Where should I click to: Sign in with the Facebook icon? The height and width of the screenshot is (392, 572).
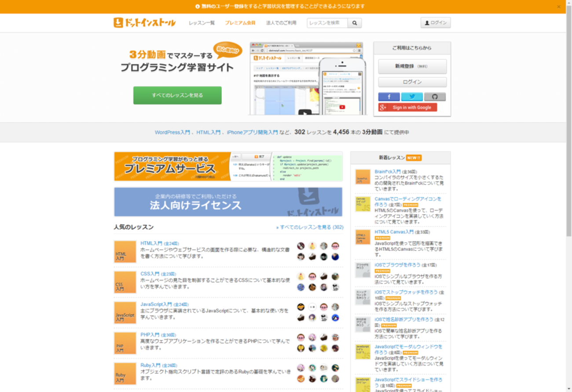coord(389,97)
